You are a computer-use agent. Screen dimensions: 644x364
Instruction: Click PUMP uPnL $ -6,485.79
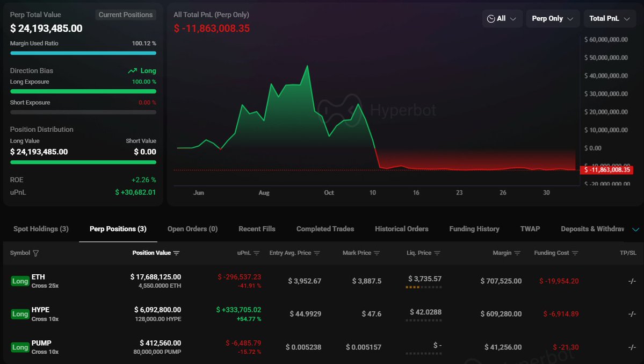pos(243,343)
